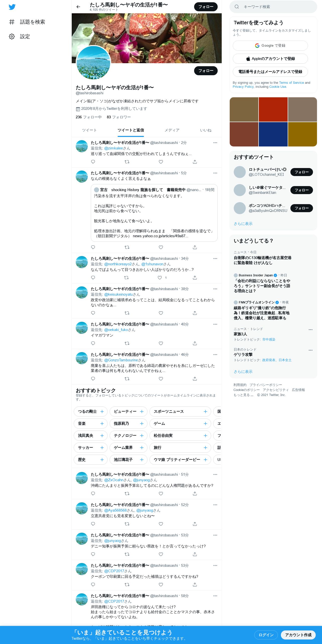Retweet the クーポンで印刷業 tweet
322x644 pixels.
pyautogui.click(x=127, y=585)
